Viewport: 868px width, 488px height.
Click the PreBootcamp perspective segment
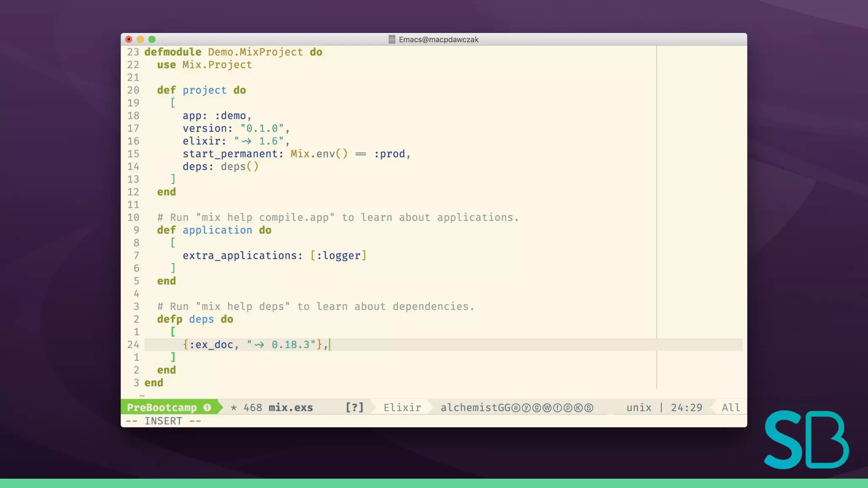[162, 408]
